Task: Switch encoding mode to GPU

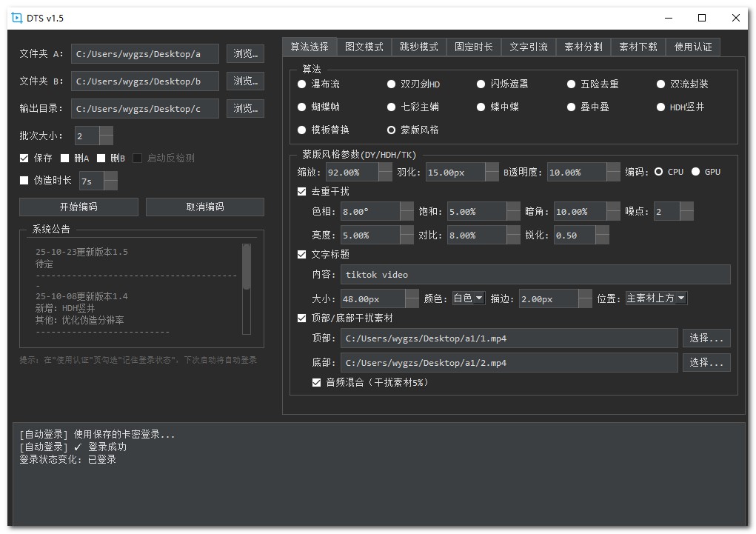Action: 697,171
